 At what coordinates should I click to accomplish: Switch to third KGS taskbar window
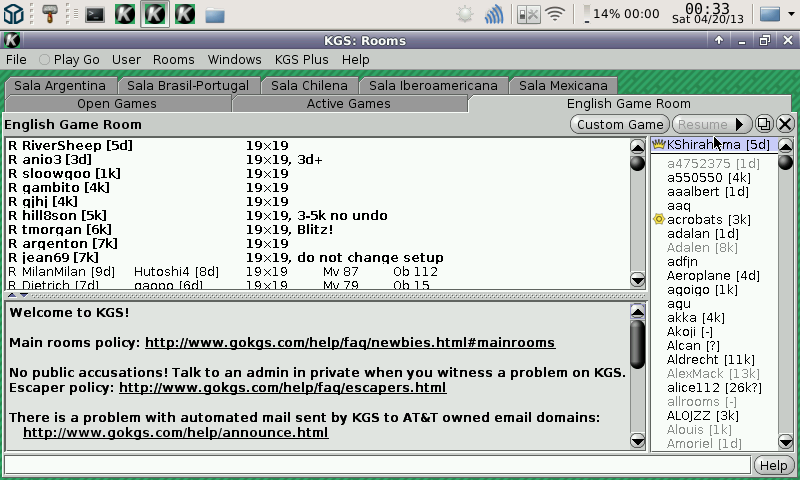185,14
